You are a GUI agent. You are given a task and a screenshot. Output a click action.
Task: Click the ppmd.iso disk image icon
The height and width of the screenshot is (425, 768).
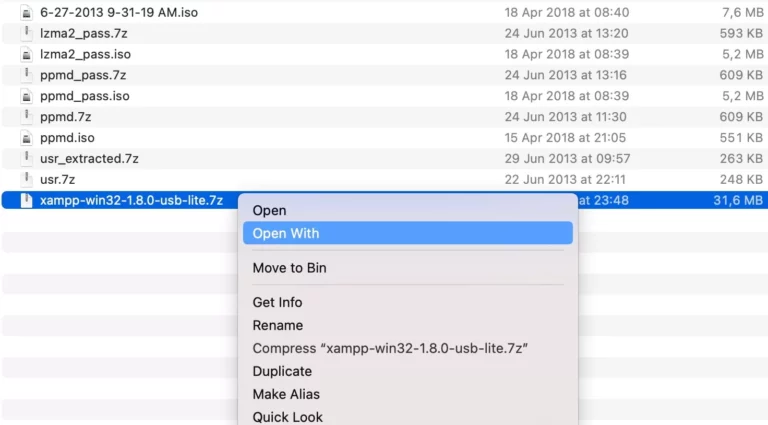point(26,138)
